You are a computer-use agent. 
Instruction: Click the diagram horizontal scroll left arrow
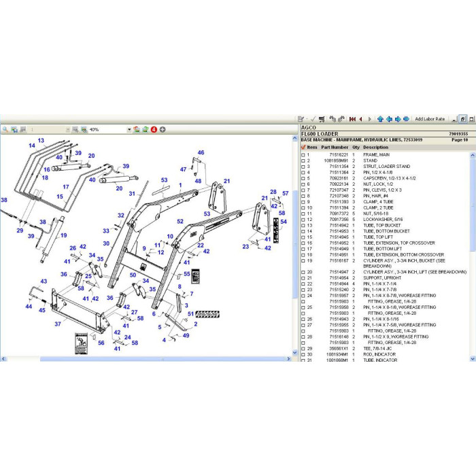click(x=3, y=359)
